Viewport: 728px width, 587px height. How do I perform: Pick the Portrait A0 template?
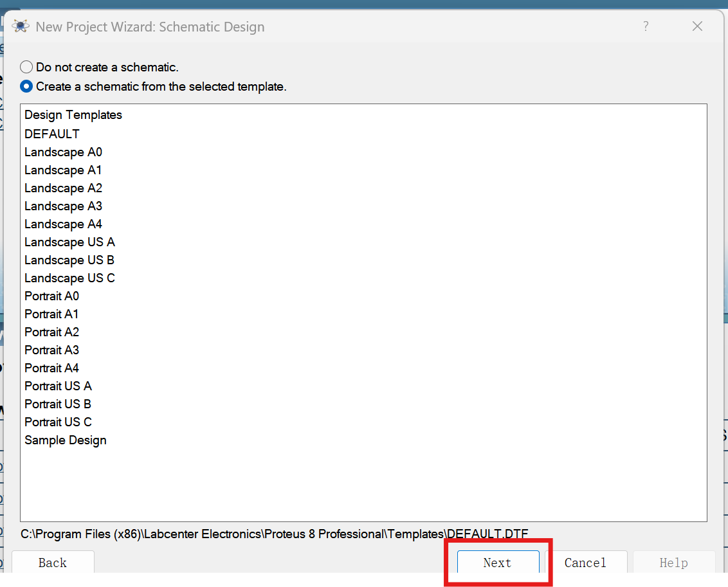coord(51,296)
